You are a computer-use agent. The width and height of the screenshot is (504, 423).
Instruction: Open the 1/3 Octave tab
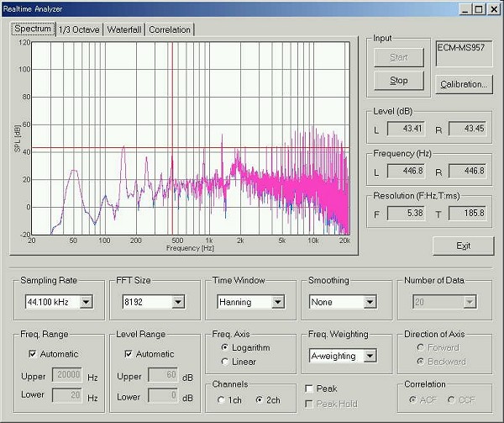coord(79,29)
